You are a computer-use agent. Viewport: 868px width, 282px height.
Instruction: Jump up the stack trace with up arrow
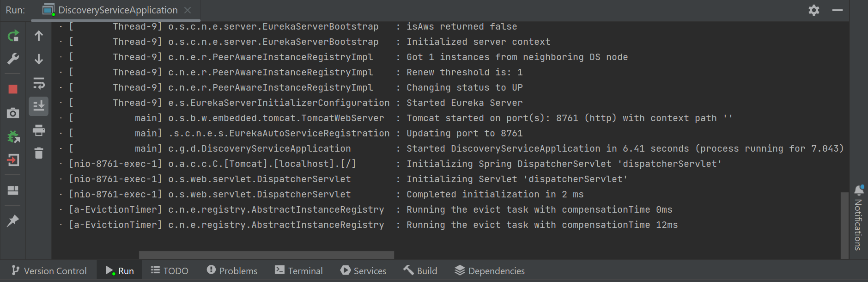click(x=39, y=36)
